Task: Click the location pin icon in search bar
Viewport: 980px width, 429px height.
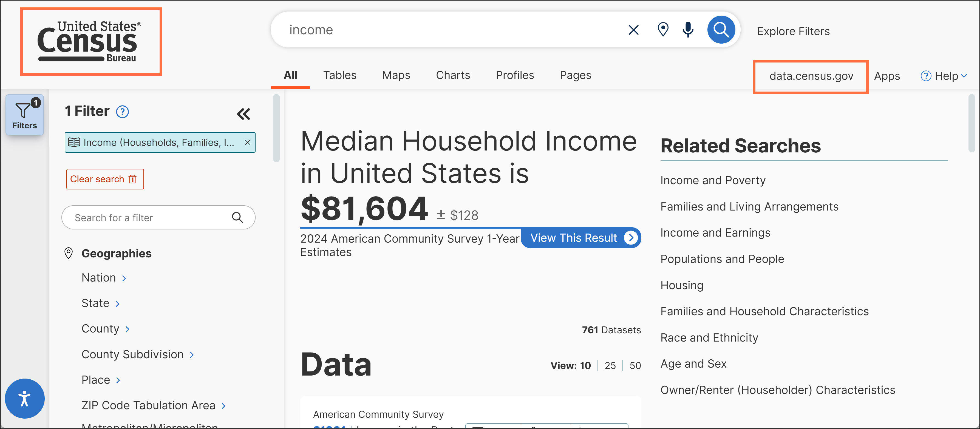Action: (x=663, y=30)
